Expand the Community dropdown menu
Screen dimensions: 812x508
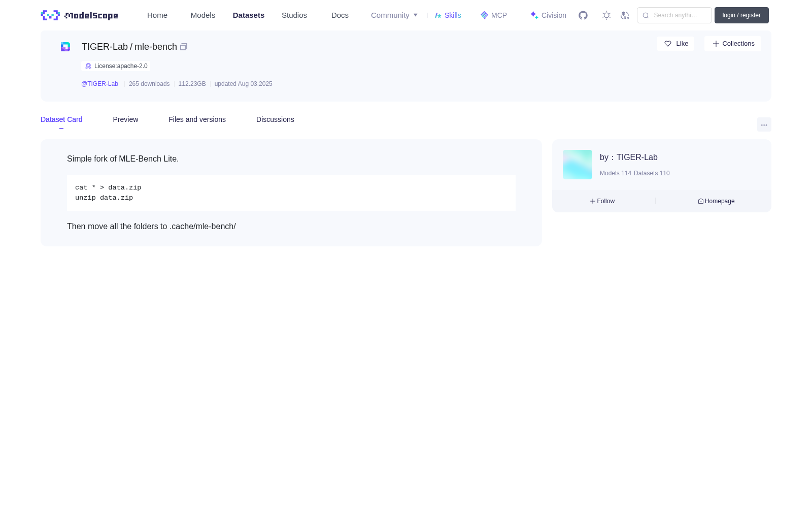coord(394,15)
